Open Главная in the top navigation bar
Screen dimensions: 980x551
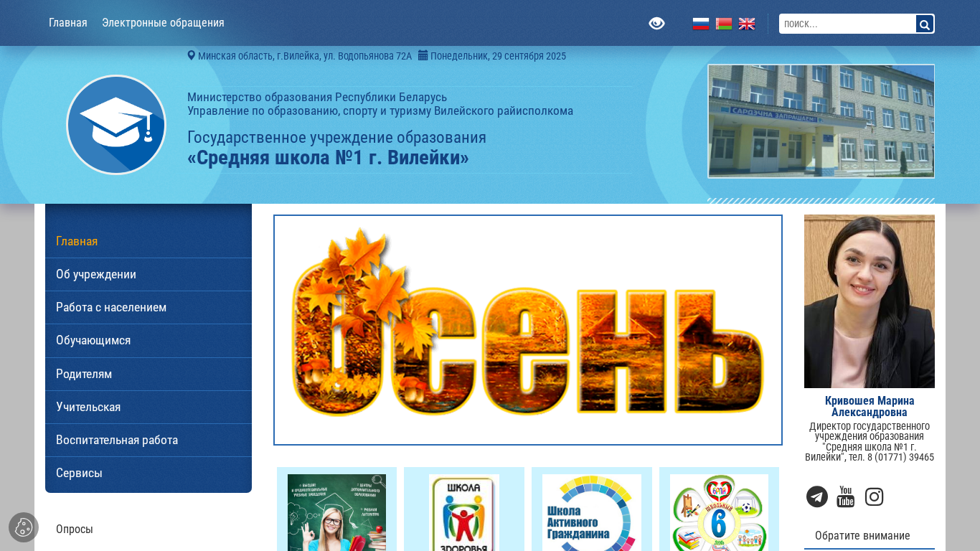[68, 23]
